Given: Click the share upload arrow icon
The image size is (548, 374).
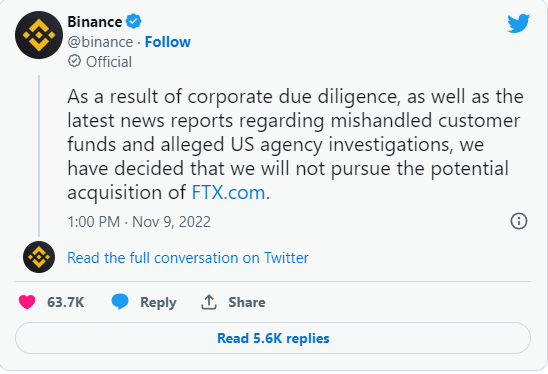Looking at the screenshot, I should [209, 302].
